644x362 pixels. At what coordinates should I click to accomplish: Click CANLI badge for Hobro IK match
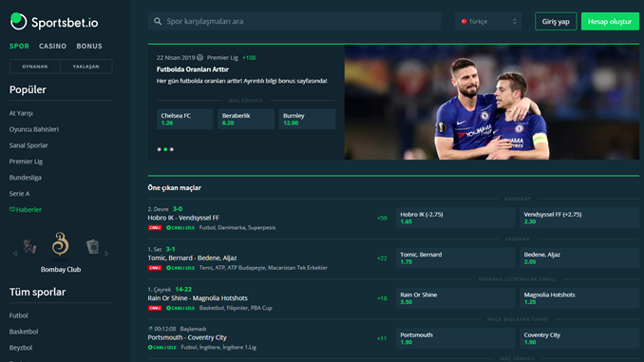pyautogui.click(x=155, y=228)
